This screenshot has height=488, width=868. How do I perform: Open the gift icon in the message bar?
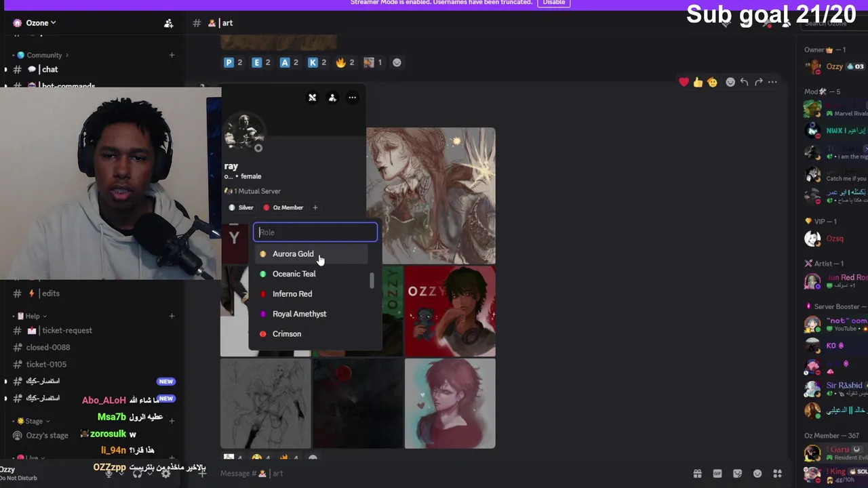(697, 474)
